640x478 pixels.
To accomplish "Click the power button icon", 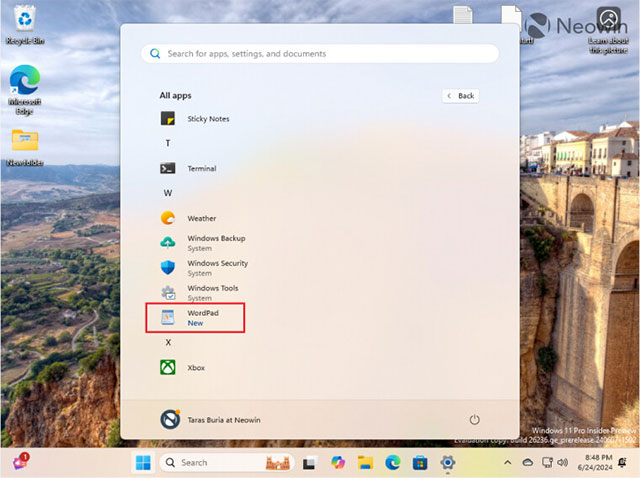I will point(474,420).
